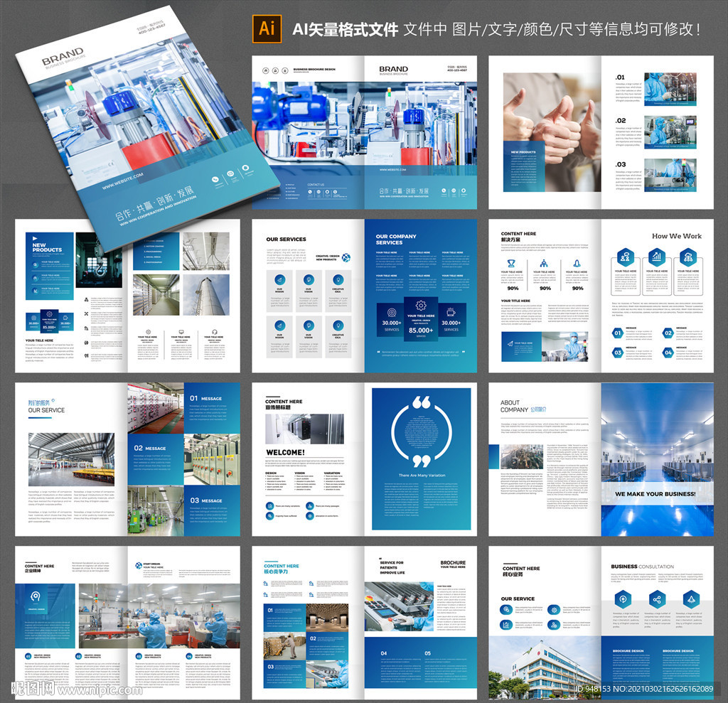728x703 pixels.
Task: Click the hexagon numbered 01 on How We Work page
Action: (x=618, y=333)
